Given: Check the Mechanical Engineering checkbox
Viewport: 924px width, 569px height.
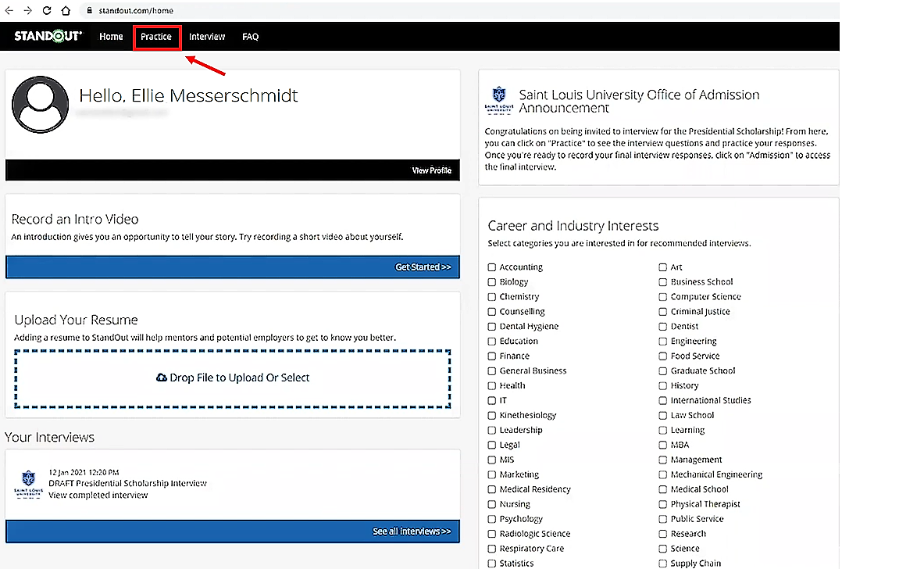Looking at the screenshot, I should [x=663, y=474].
